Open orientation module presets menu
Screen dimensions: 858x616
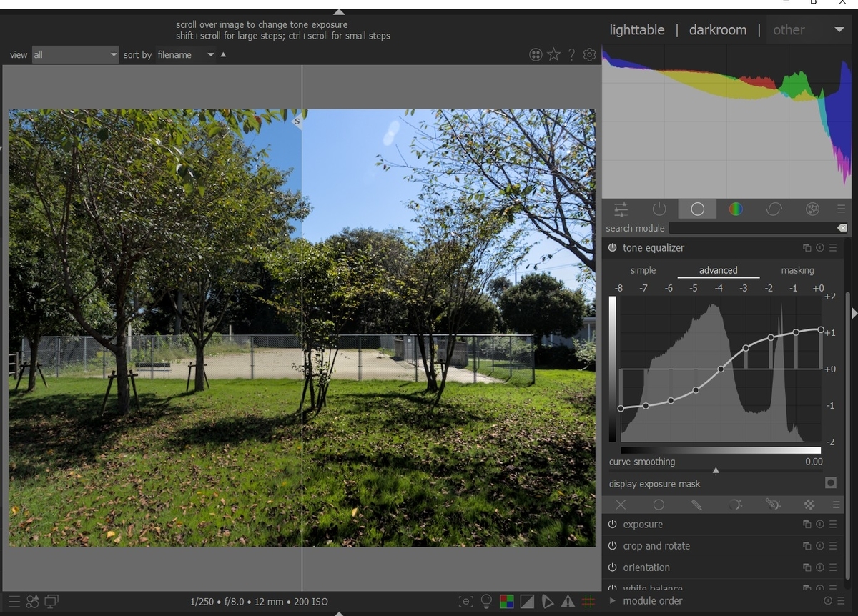point(833,567)
